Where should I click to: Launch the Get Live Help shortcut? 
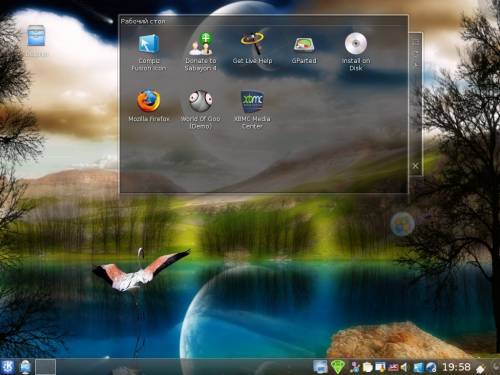click(x=252, y=48)
